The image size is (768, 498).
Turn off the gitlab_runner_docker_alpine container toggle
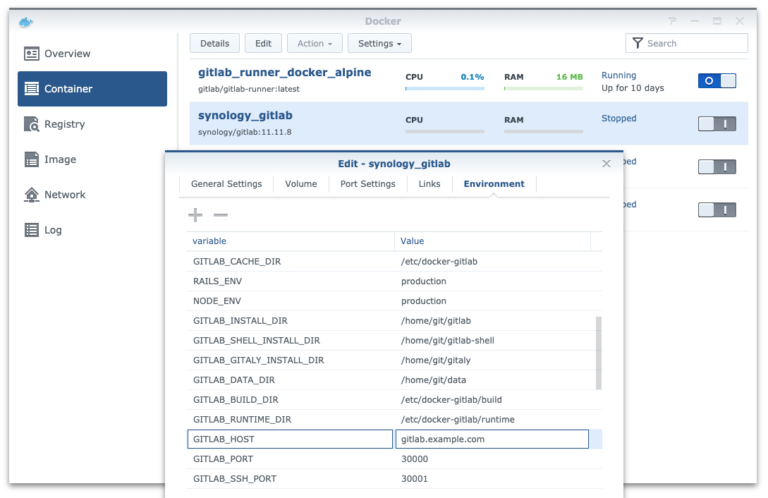click(x=716, y=81)
